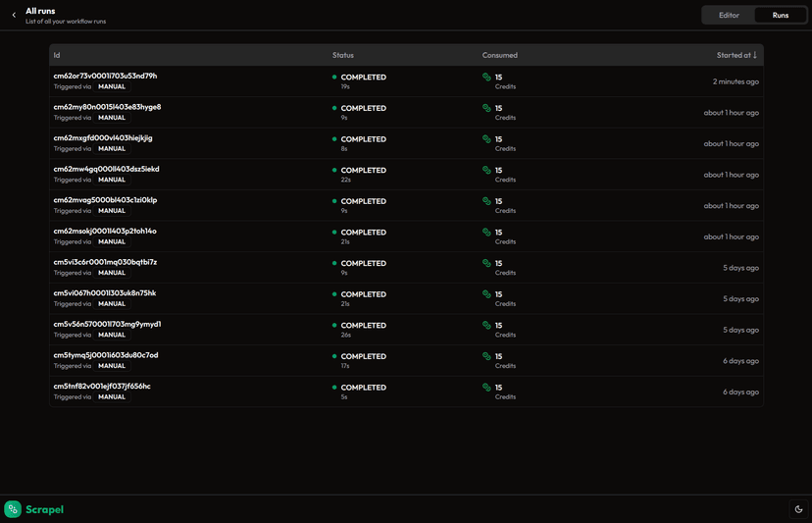Click the Status column header
The height and width of the screenshot is (523, 812).
(343, 55)
